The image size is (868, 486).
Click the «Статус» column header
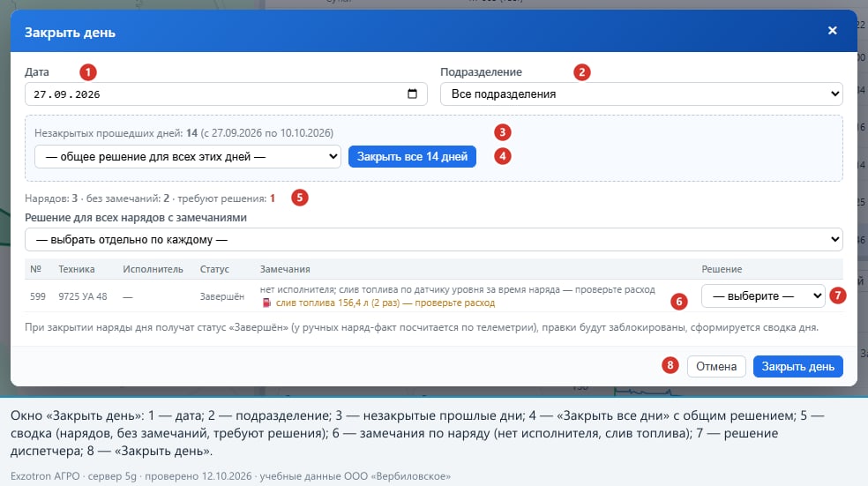tap(214, 269)
